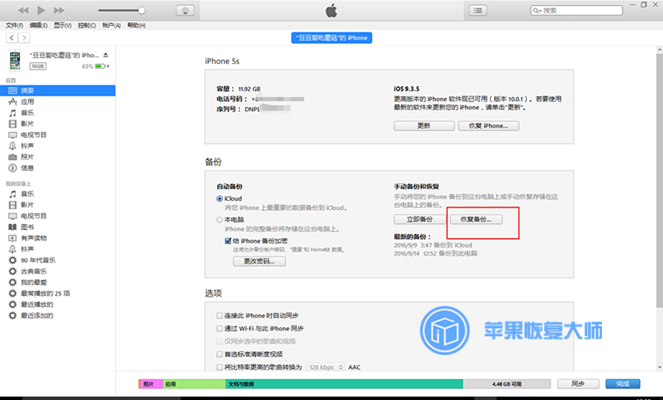
Task: Open the AirPlay output icon
Action: point(185,11)
